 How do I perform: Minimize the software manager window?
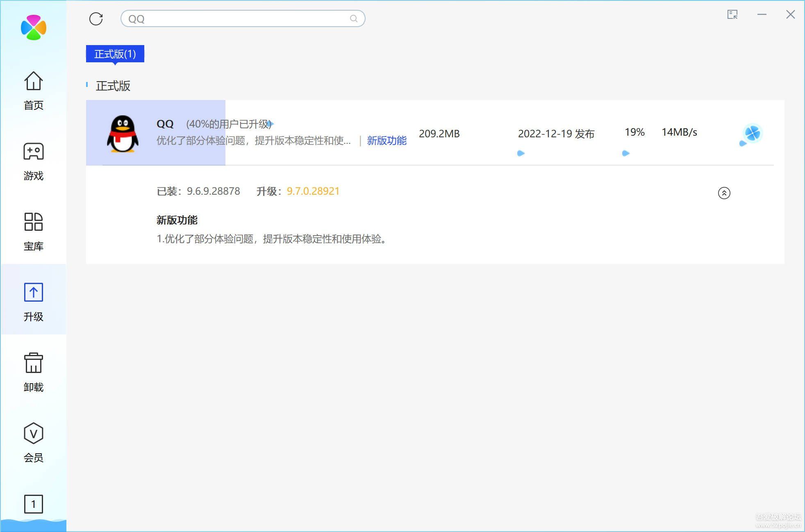coord(762,15)
